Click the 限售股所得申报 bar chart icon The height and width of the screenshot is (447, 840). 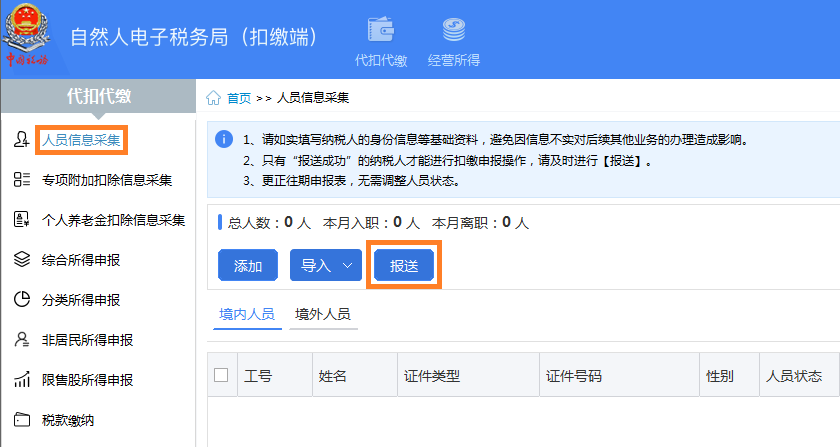[x=21, y=379]
